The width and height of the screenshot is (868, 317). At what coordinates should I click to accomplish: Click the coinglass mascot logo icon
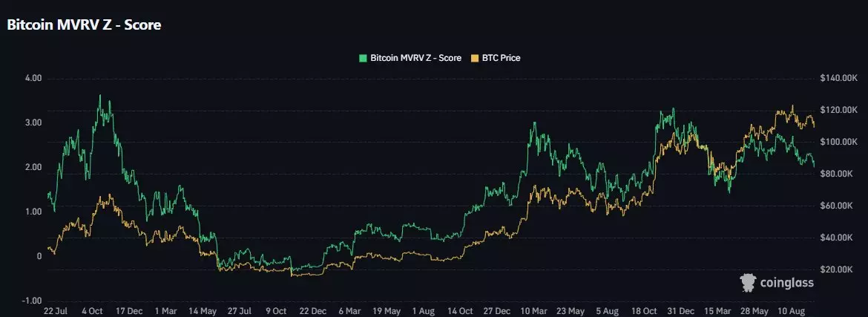click(x=748, y=282)
